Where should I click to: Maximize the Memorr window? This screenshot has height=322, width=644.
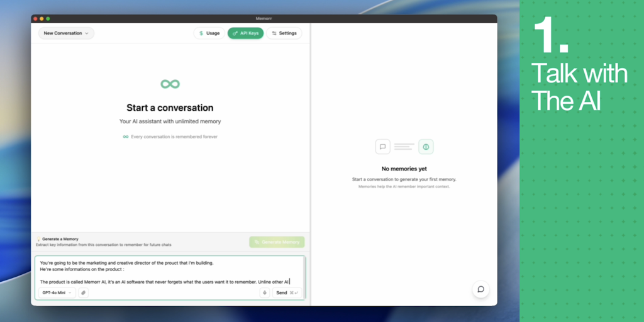coord(48,18)
